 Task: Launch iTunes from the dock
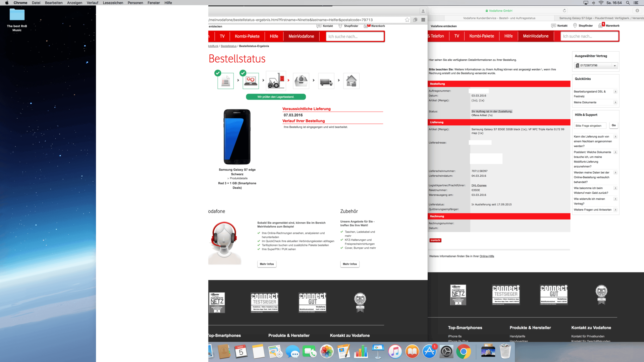395,352
